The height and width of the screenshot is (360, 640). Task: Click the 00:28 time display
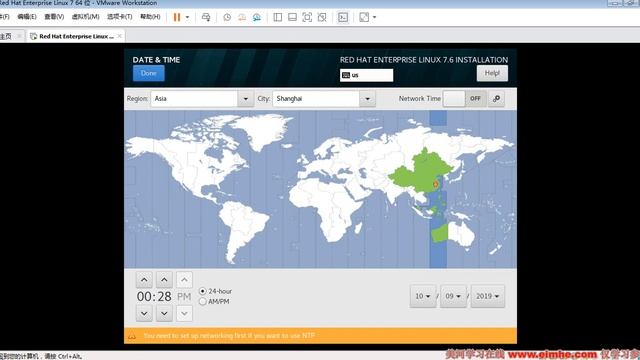[x=154, y=297]
